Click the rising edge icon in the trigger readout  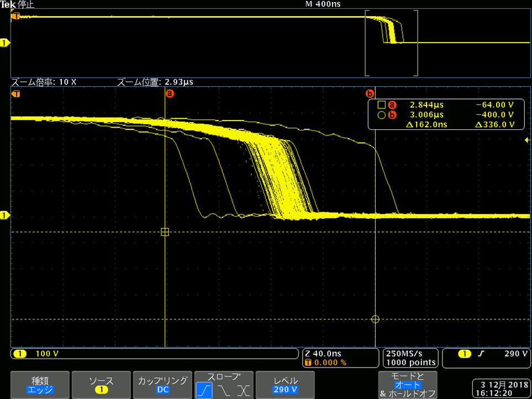481,354
